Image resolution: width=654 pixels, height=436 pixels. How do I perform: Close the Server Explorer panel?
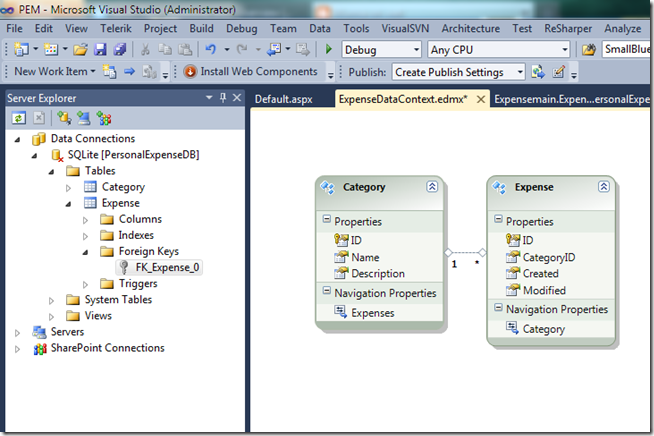tap(237, 98)
